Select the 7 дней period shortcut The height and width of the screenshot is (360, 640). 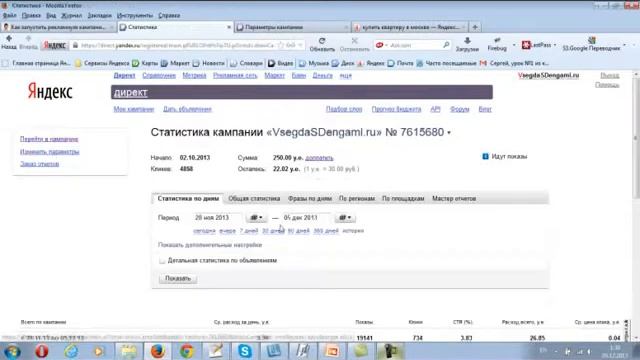click(x=249, y=231)
